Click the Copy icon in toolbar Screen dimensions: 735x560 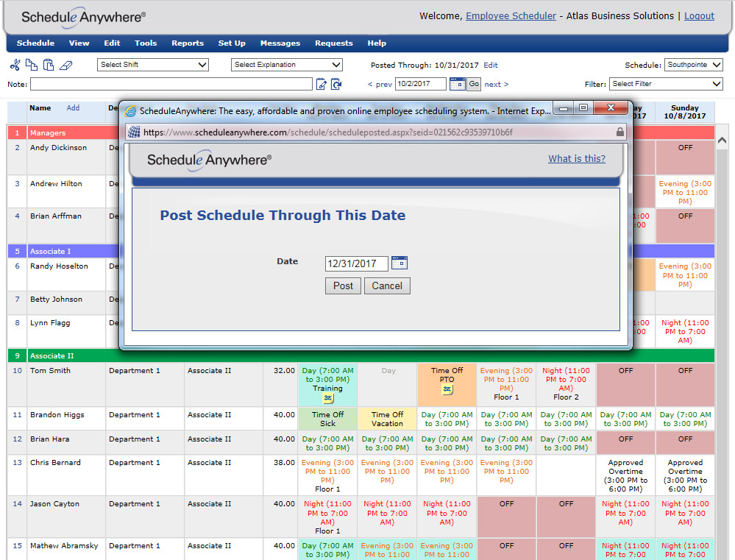32,65
